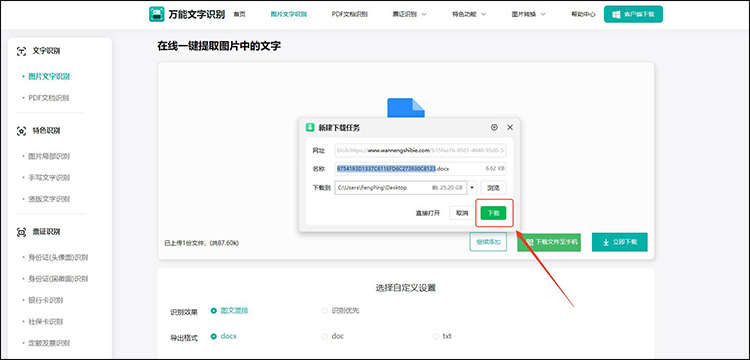
Task: Select PDF文档识别 in the sidebar
Action: pos(48,98)
